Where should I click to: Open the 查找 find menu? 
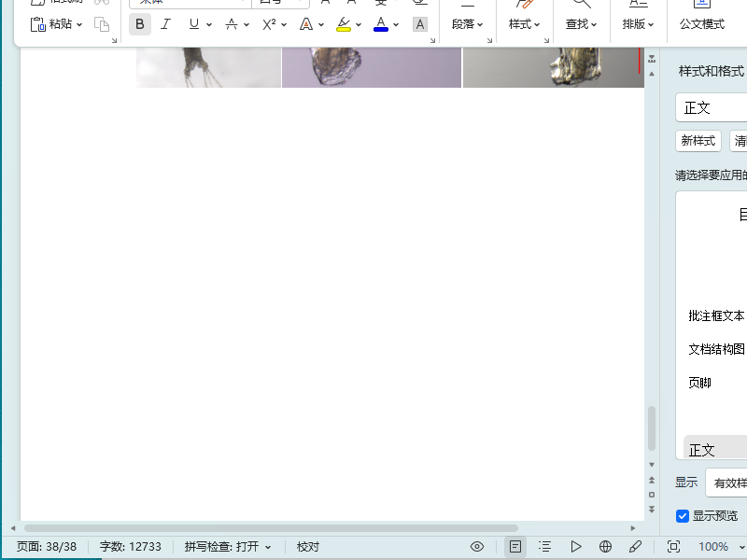pos(581,24)
